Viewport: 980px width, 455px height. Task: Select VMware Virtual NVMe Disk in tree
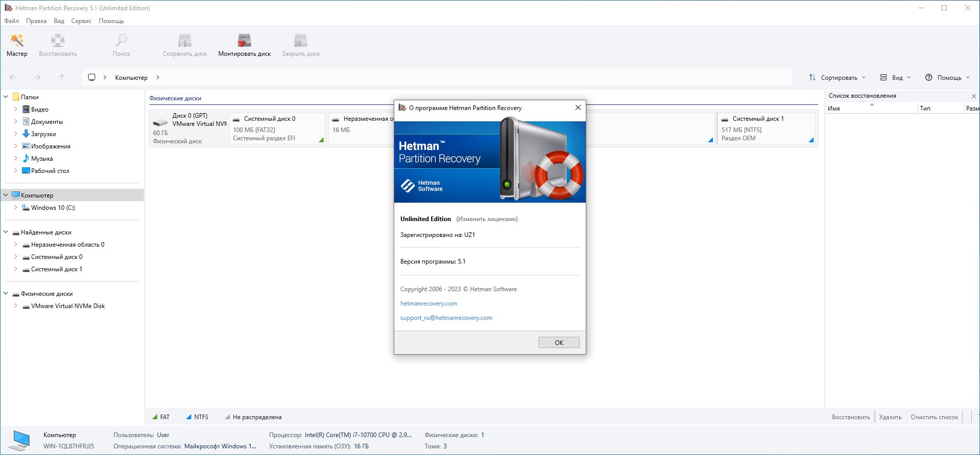(x=68, y=306)
